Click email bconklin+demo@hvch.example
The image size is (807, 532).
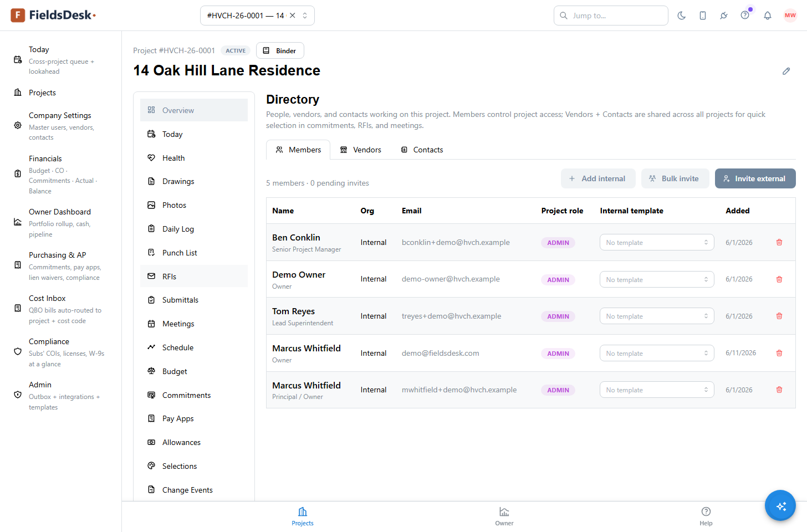[x=456, y=242]
